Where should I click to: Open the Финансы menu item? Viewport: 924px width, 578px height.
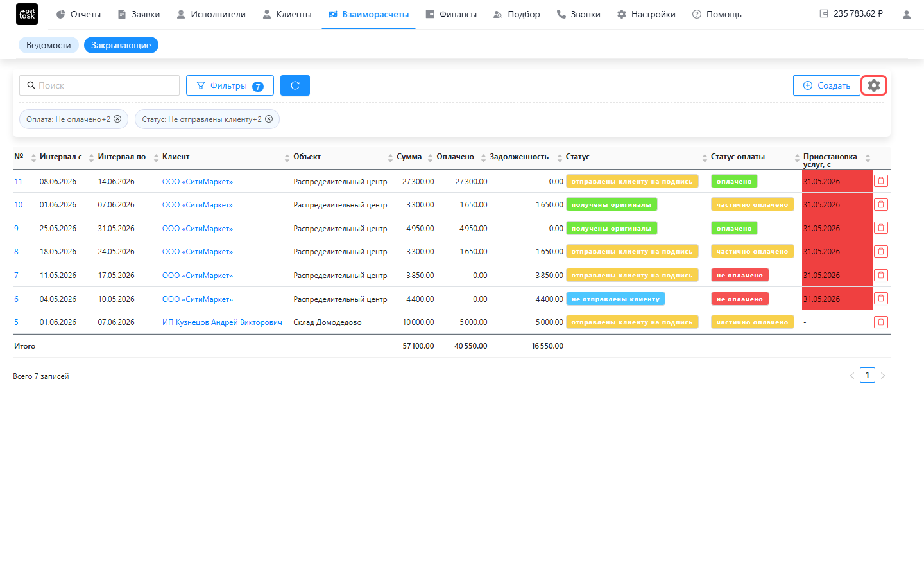tap(451, 14)
